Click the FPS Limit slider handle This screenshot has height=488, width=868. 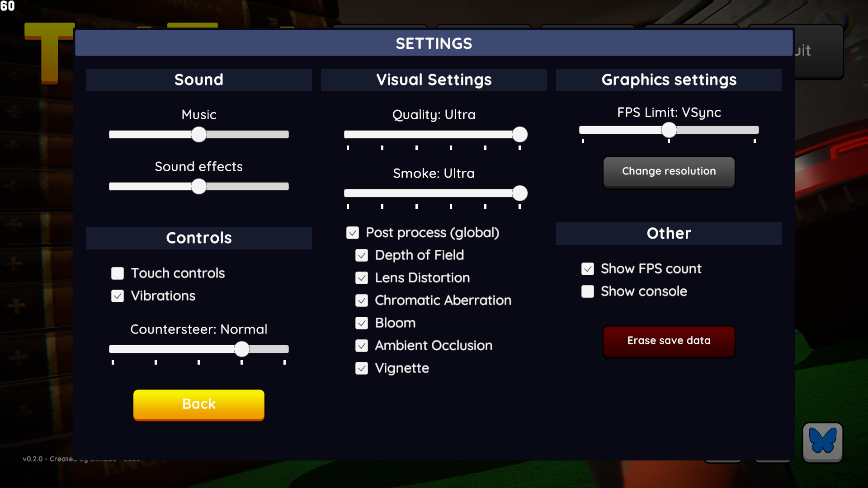(669, 130)
